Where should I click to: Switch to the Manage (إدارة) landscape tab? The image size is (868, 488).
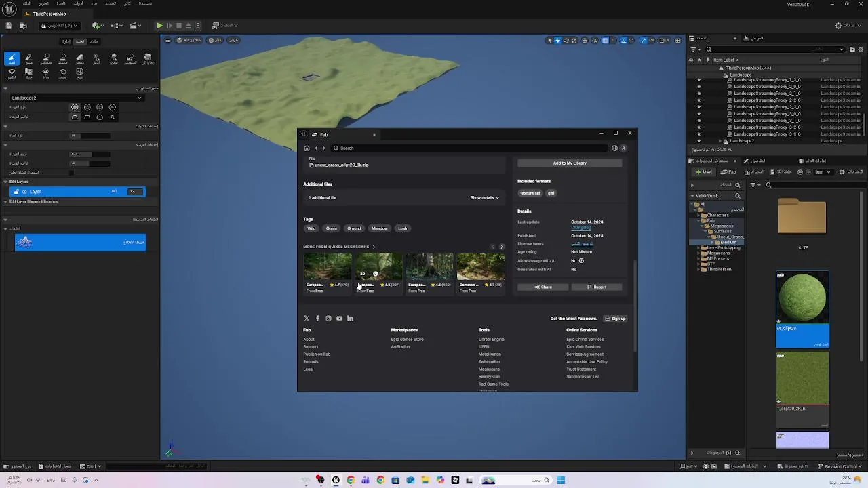[66, 41]
